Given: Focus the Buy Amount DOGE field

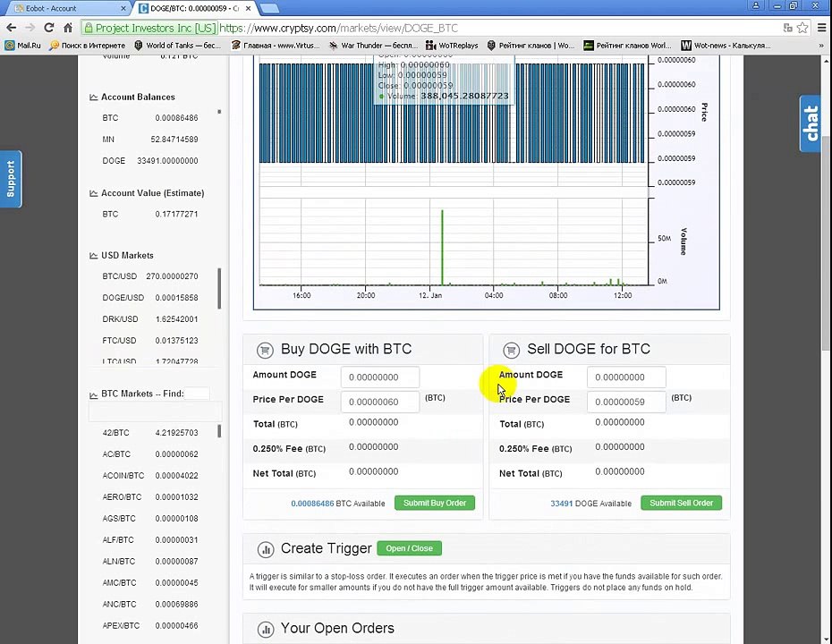Looking at the screenshot, I should click(380, 377).
